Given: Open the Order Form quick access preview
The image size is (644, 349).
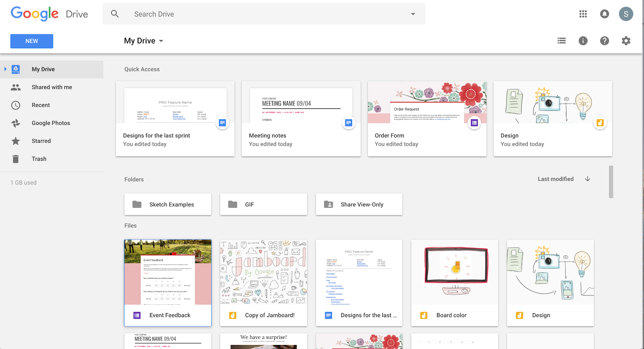Looking at the screenshot, I should [427, 102].
